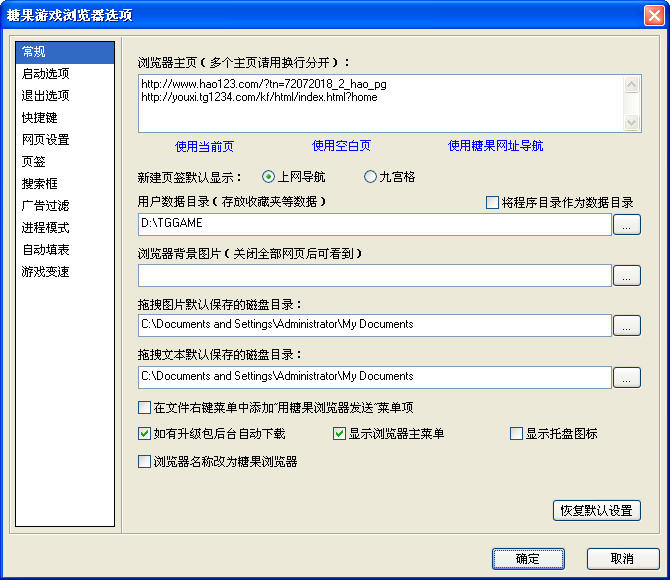Click browse button for dragged image save directory
Screen dimensions: 670x580
coord(627,325)
